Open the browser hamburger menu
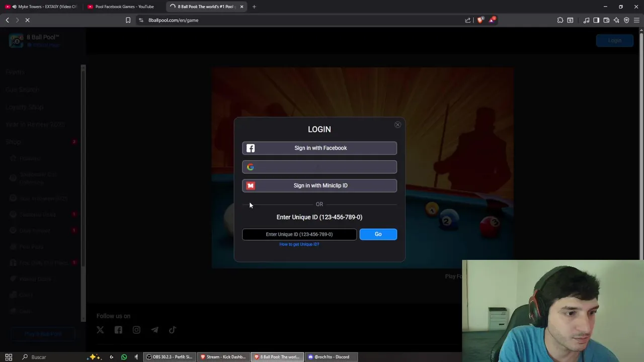 (636, 20)
